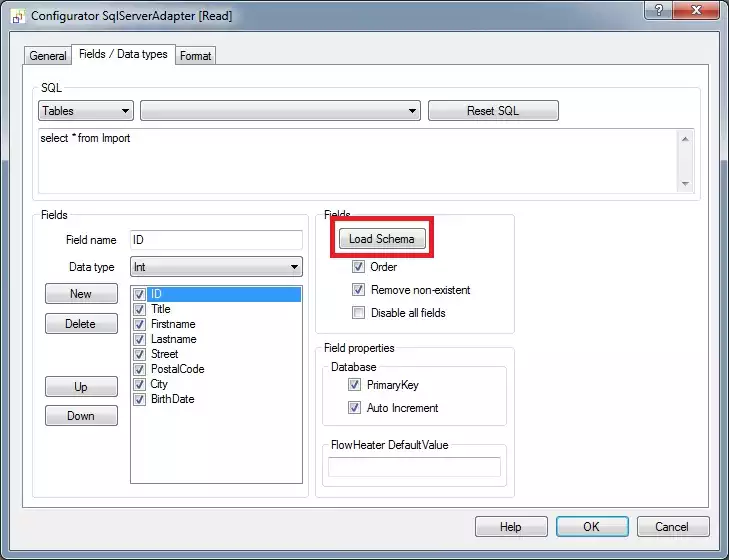Enable Disable all fields checkbox
Screen dimensions: 729x560
tap(358, 313)
